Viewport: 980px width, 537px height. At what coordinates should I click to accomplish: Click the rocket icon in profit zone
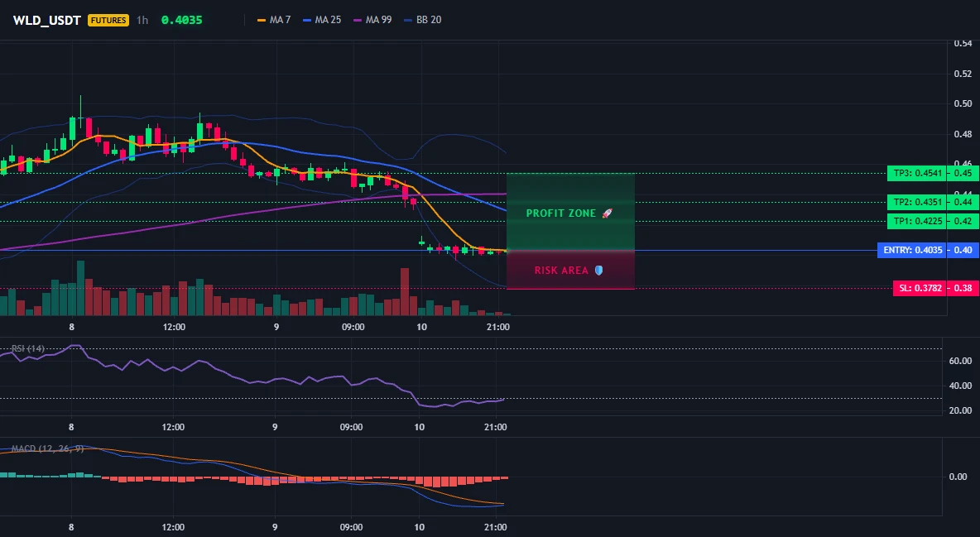607,213
